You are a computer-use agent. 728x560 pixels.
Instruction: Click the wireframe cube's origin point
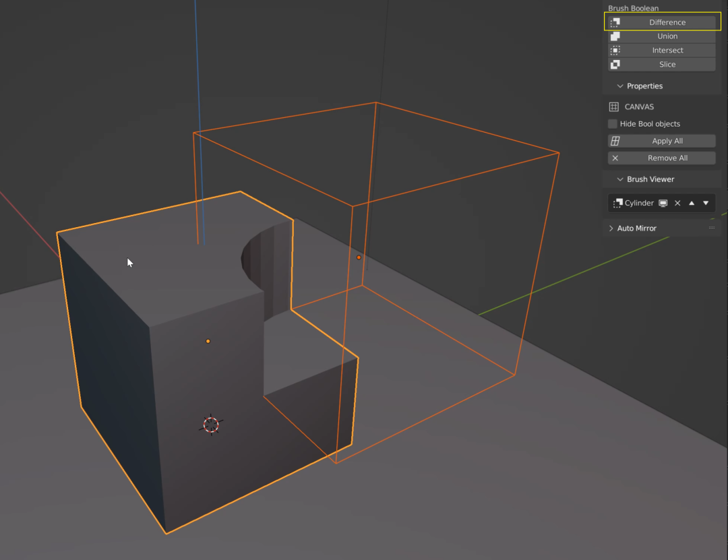coord(359,257)
